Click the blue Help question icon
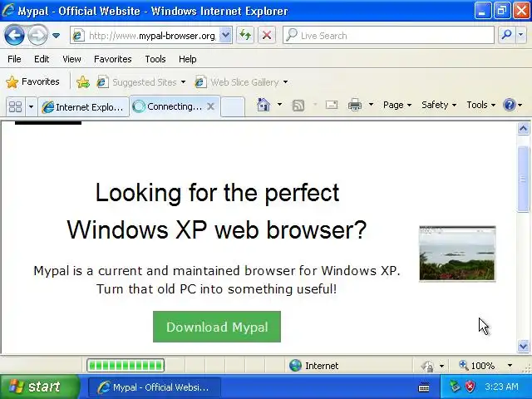The image size is (532, 399). [510, 105]
